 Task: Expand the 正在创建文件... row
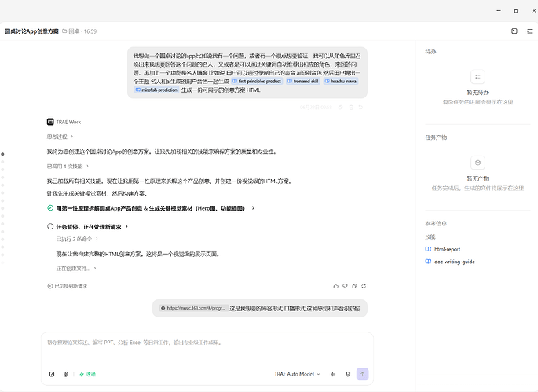(76, 269)
